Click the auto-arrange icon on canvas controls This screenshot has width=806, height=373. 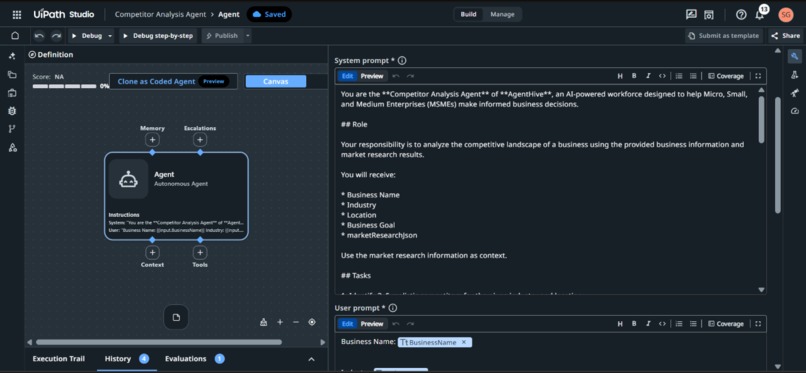(264, 322)
